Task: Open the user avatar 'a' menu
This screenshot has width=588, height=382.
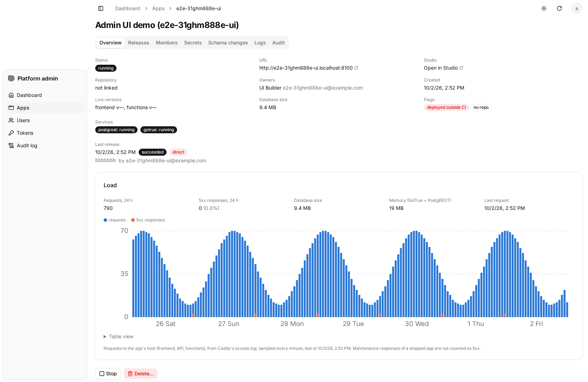Action: [x=577, y=8]
